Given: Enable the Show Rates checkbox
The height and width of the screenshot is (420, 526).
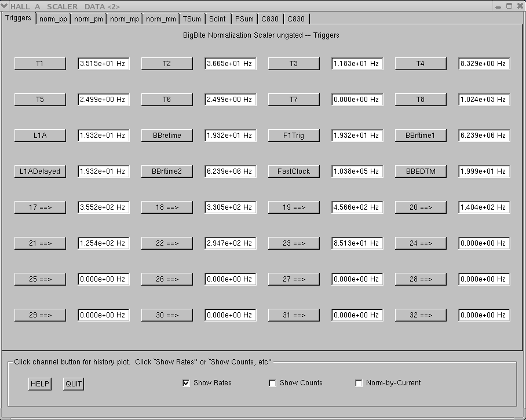Looking at the screenshot, I should (x=186, y=383).
